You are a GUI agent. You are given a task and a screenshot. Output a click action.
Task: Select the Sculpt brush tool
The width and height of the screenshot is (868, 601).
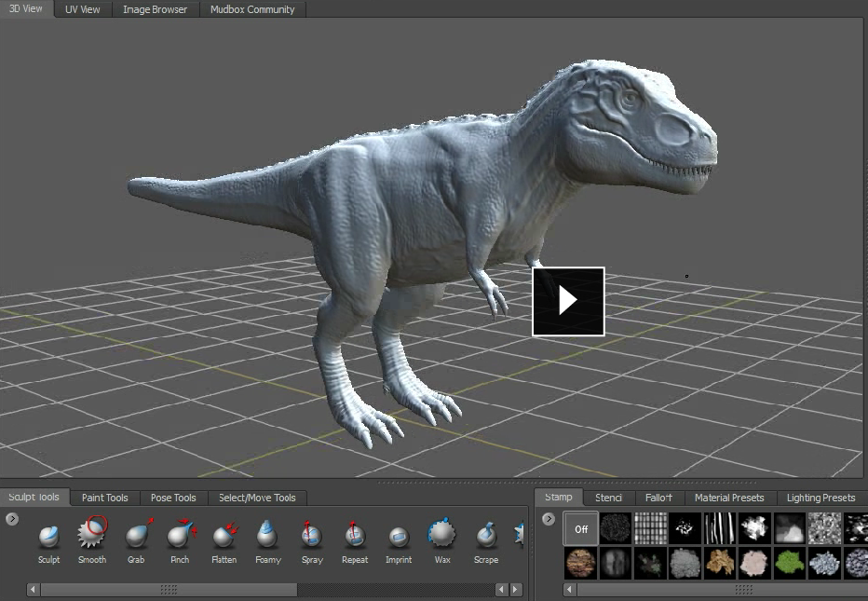[48, 536]
